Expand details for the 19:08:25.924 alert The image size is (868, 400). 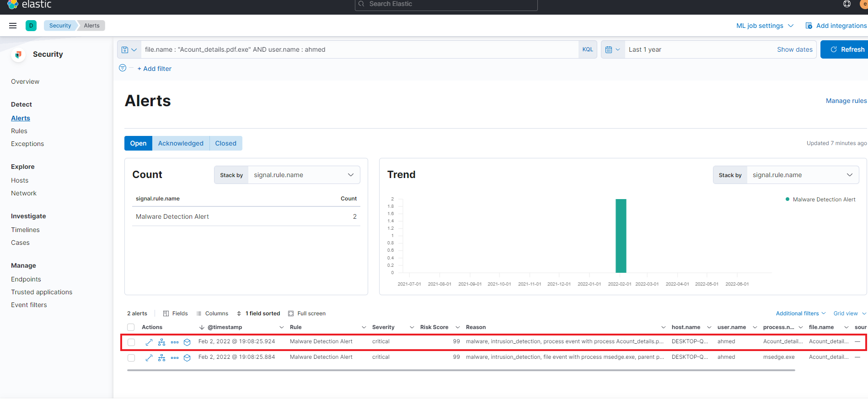click(x=149, y=342)
